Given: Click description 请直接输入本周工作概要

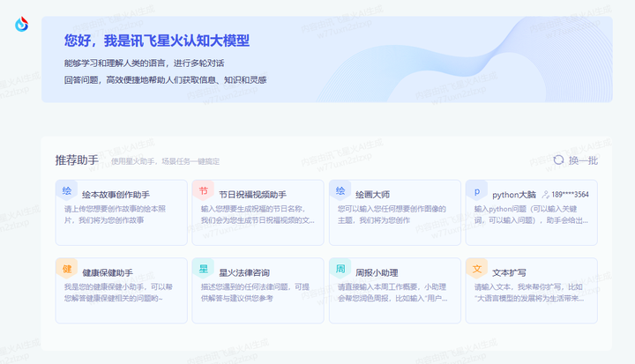Looking at the screenshot, I should point(392,293).
